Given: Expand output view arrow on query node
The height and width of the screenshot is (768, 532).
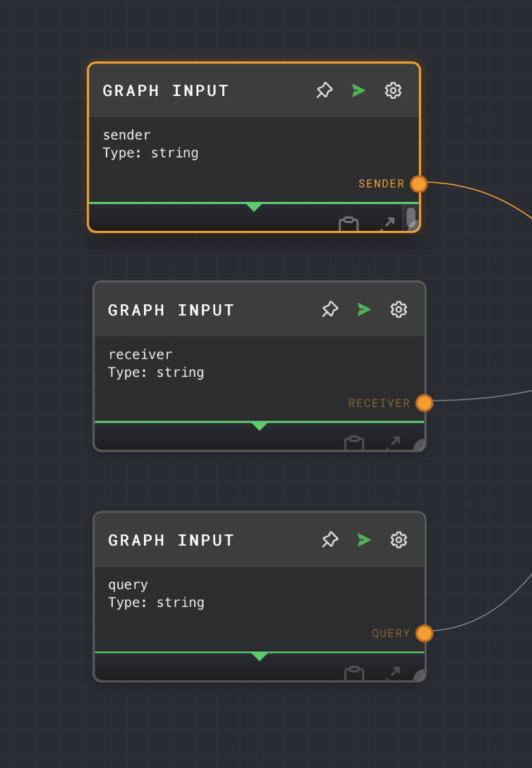Looking at the screenshot, I should click(x=393, y=673).
